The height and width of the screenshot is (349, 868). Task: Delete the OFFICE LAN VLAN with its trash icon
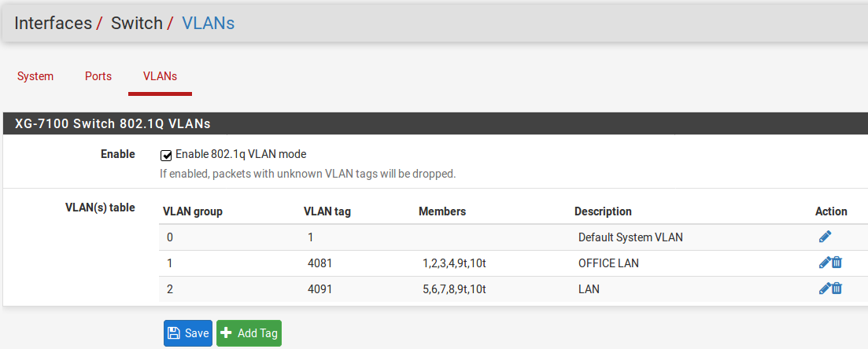(837, 263)
